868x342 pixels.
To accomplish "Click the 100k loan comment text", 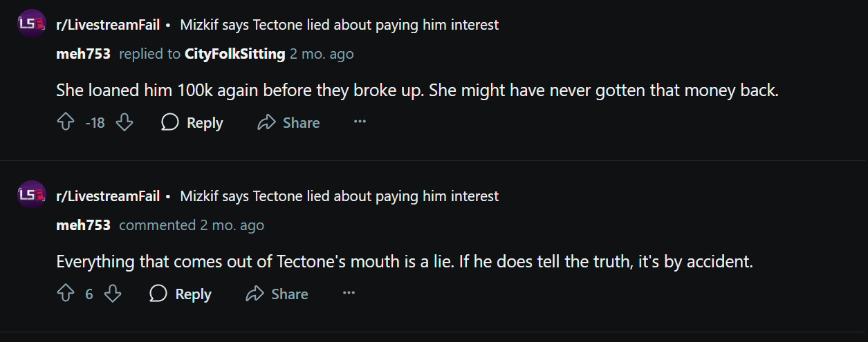I will click(417, 91).
